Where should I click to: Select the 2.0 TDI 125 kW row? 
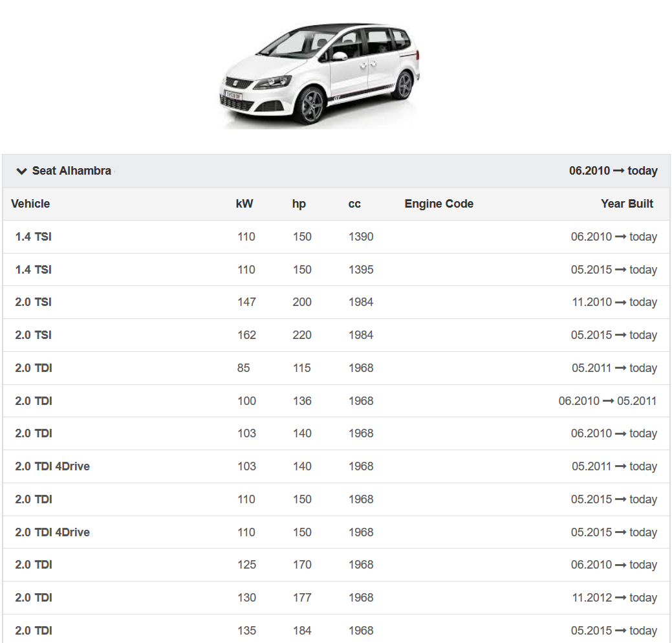(x=336, y=565)
